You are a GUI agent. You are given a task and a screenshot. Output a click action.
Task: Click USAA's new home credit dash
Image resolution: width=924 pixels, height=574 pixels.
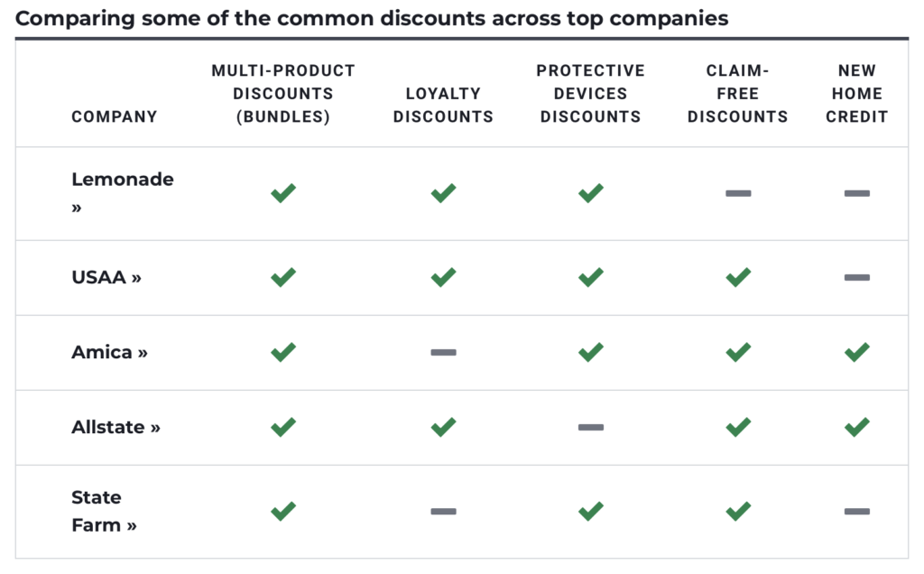pos(857,277)
